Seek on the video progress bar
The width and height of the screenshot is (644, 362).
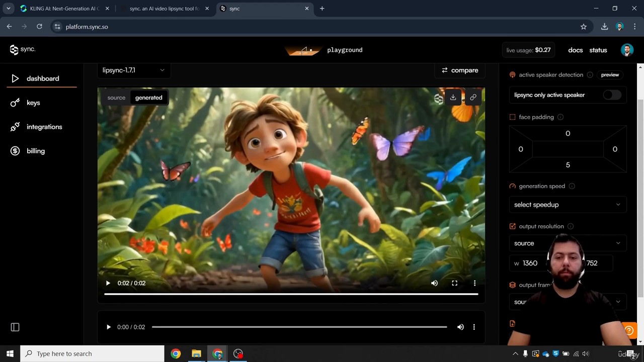[291, 294]
